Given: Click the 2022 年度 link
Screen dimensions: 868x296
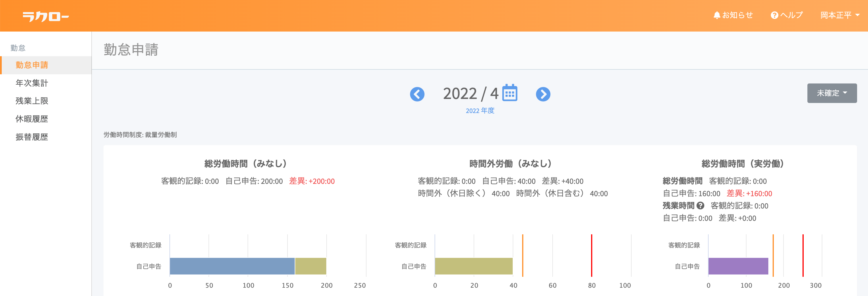Looking at the screenshot, I should click(x=480, y=111).
